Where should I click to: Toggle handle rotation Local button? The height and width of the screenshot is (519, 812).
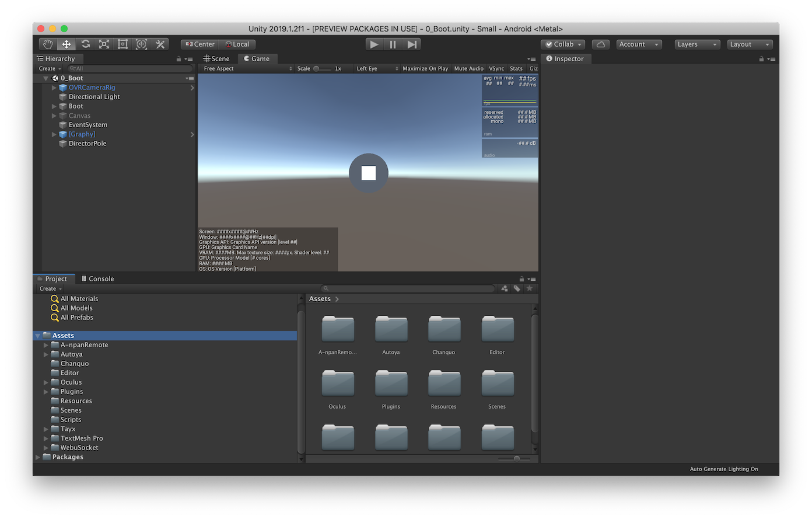[x=237, y=44]
